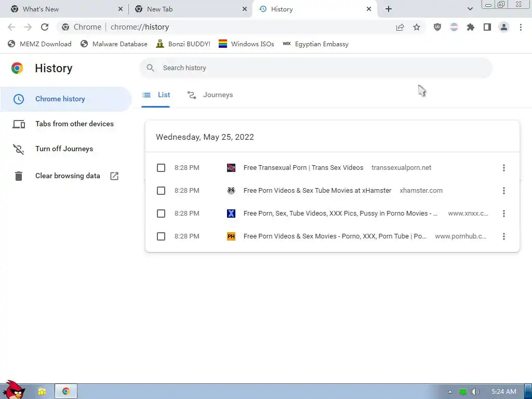Open more actions for xhamster.com entry
Viewport: 532px width, 399px height.
coord(504,191)
